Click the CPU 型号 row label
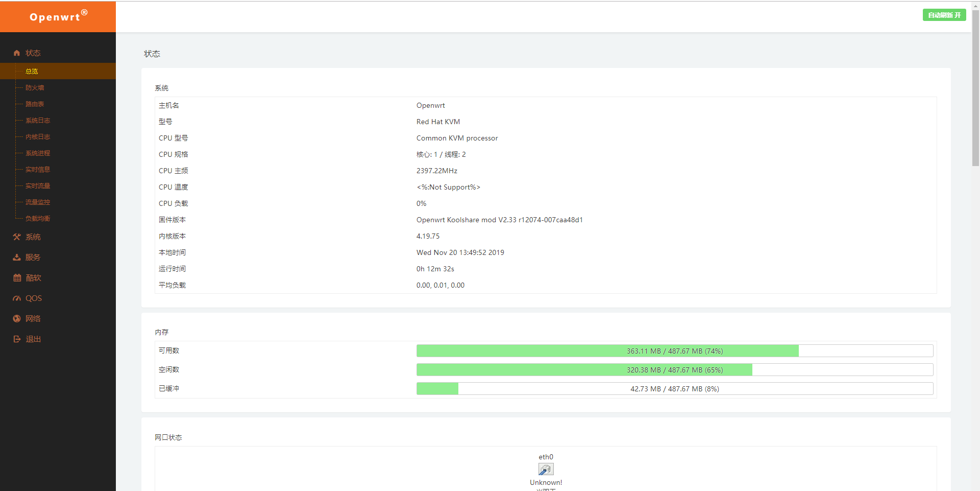The height and width of the screenshot is (491, 980). 174,138
